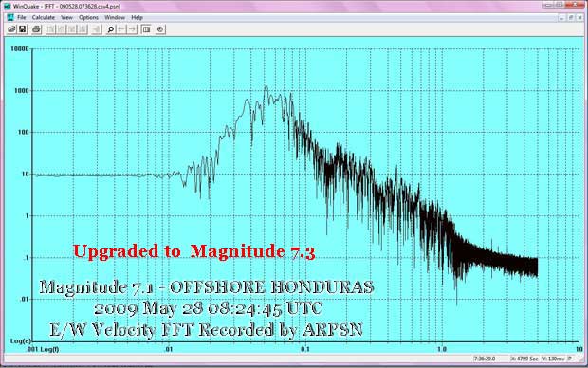Click the Log(a) axis label
Screen dimensions: 588x368
tap(20, 341)
